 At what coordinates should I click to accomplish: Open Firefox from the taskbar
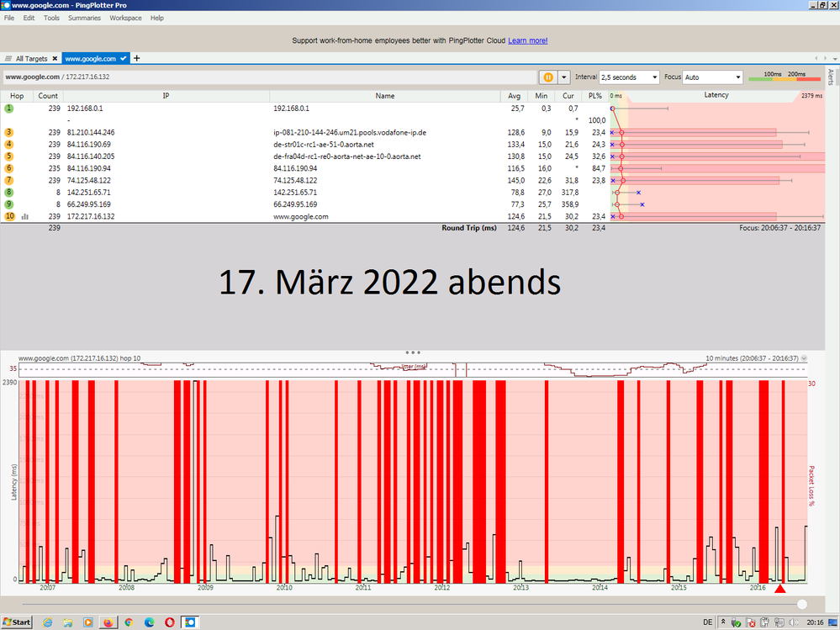point(108,622)
